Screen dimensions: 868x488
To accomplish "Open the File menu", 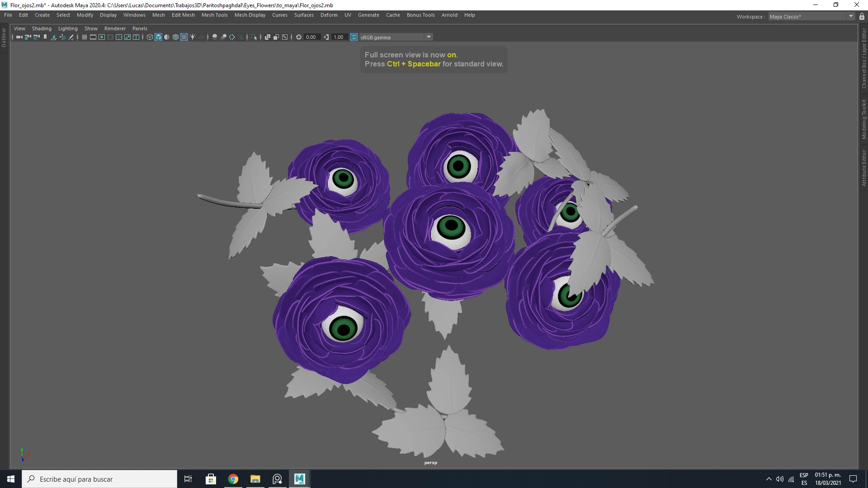I will (x=8, y=15).
